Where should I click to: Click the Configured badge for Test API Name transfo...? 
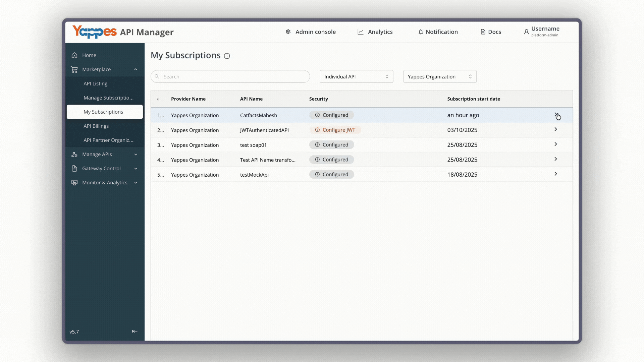[x=331, y=160]
